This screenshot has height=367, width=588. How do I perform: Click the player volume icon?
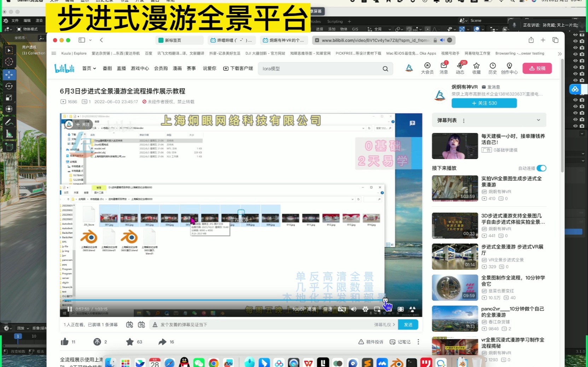click(x=354, y=309)
